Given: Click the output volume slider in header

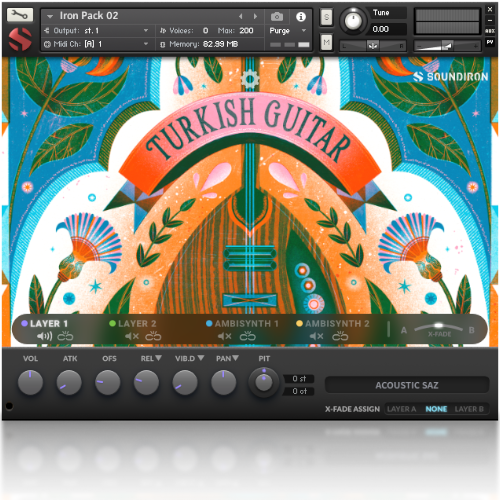Looking at the screenshot, I should (447, 46).
